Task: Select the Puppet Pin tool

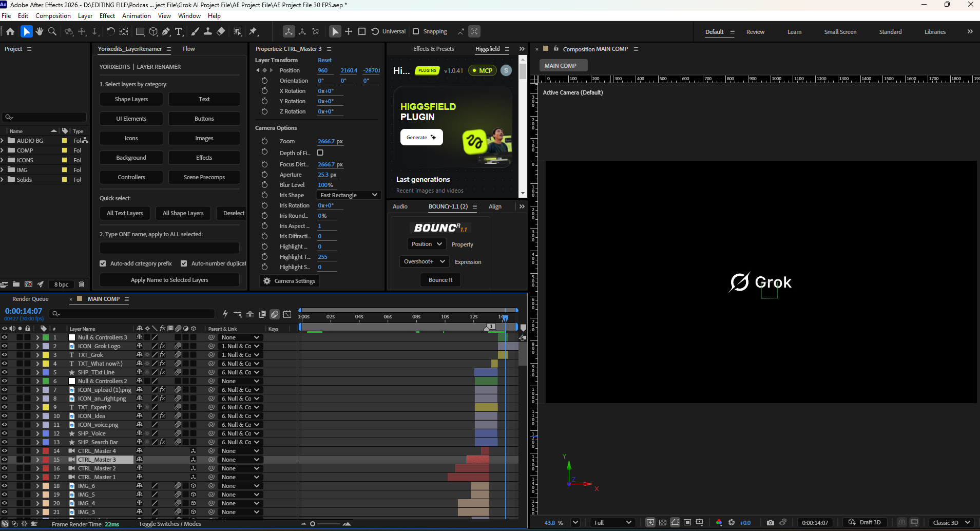Action: (253, 31)
